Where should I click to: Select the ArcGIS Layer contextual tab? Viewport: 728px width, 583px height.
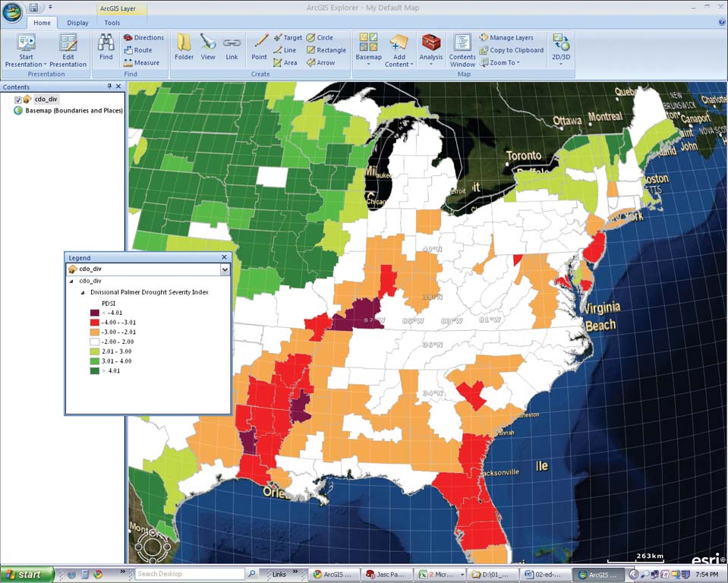tap(118, 8)
